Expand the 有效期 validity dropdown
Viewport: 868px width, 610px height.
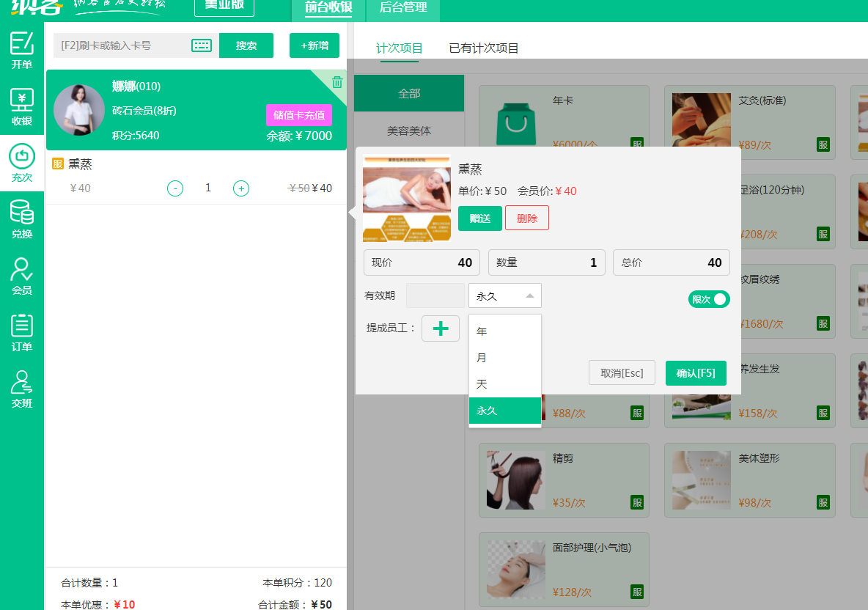(505, 295)
